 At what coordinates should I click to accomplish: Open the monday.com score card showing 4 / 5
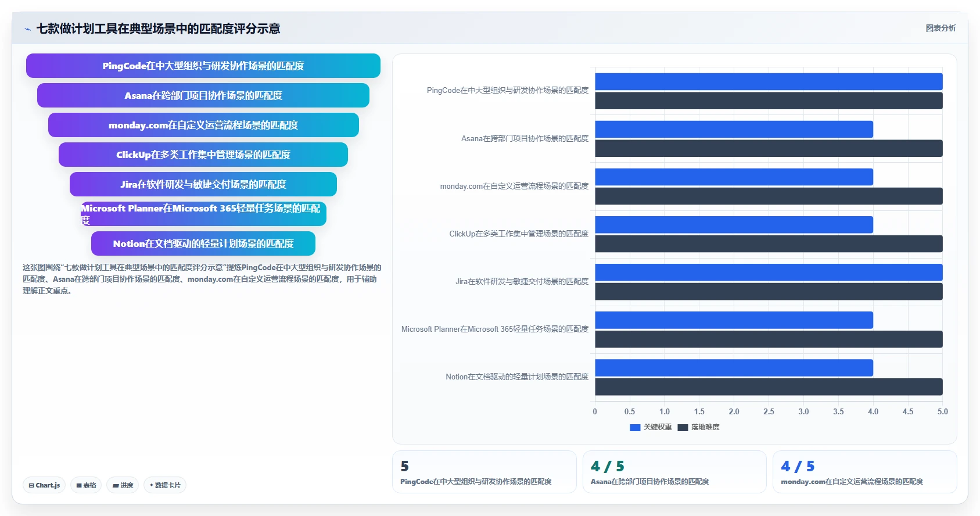865,472
